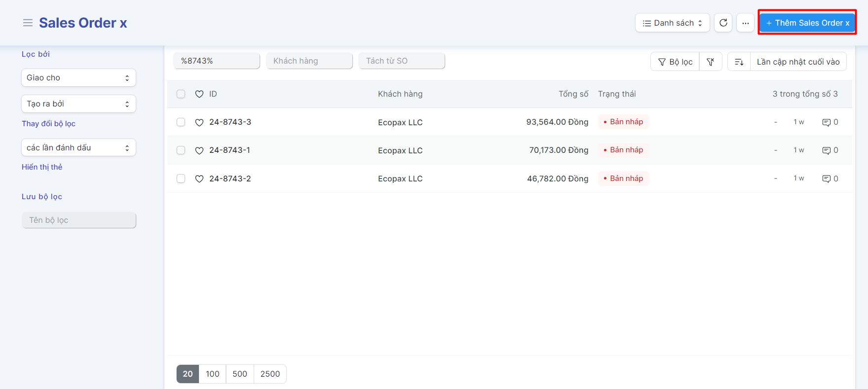Screen dimensions: 868x389
Task: Open the Danh sách view switcher
Action: (672, 23)
